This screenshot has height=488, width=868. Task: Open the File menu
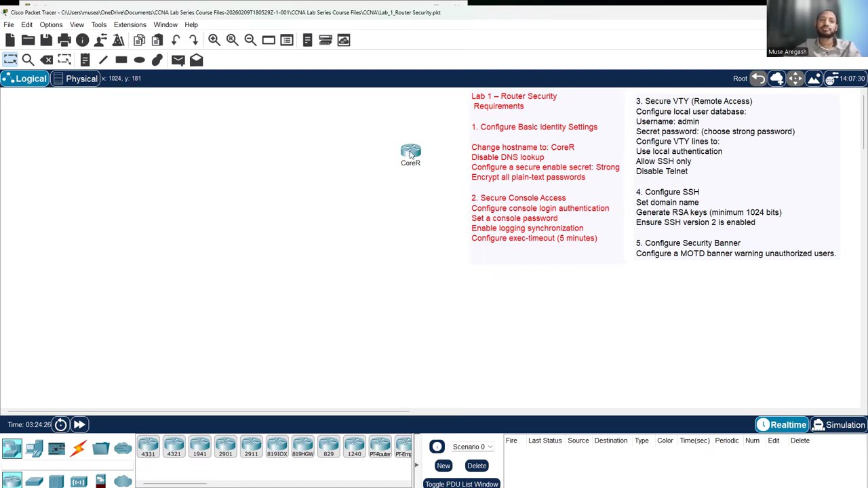point(9,24)
